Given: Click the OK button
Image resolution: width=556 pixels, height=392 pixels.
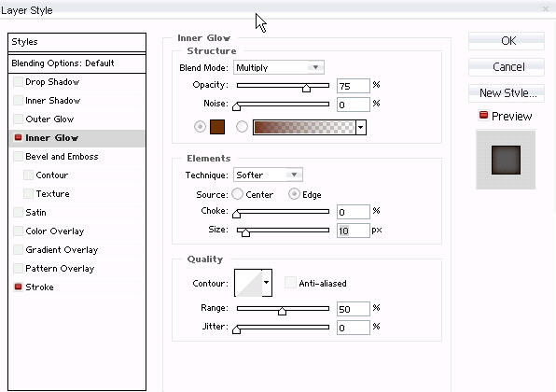Looking at the screenshot, I should point(507,41).
